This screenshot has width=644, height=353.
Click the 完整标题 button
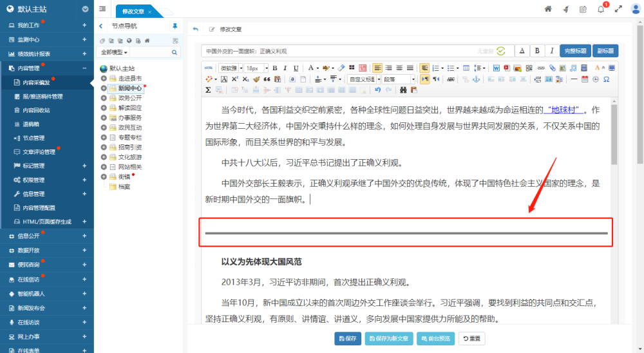coord(575,51)
